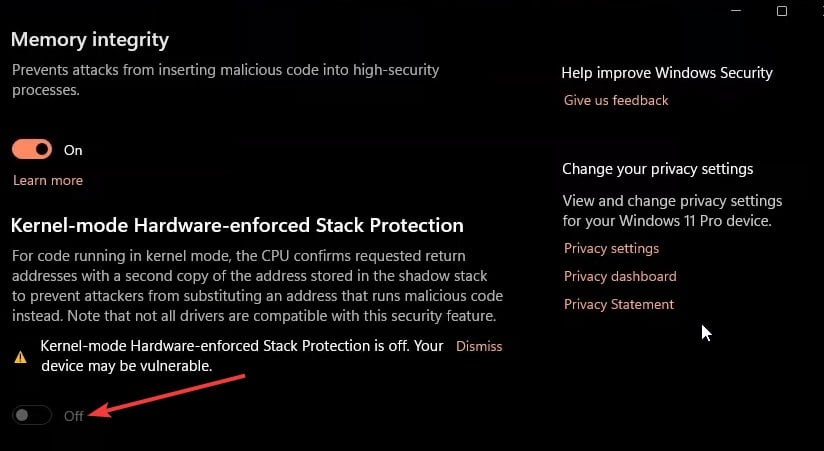Open Learn more under Memory integrity
The width and height of the screenshot is (824, 451).
pos(48,180)
